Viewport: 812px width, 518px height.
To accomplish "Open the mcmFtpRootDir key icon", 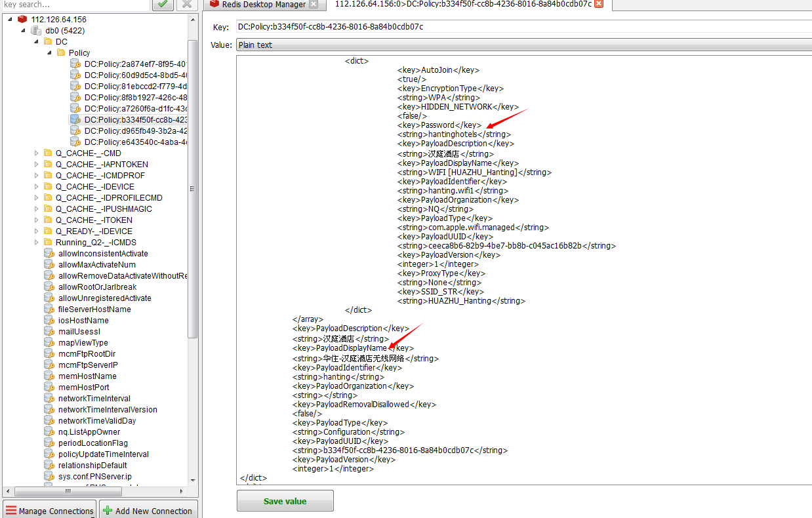I will [x=49, y=353].
